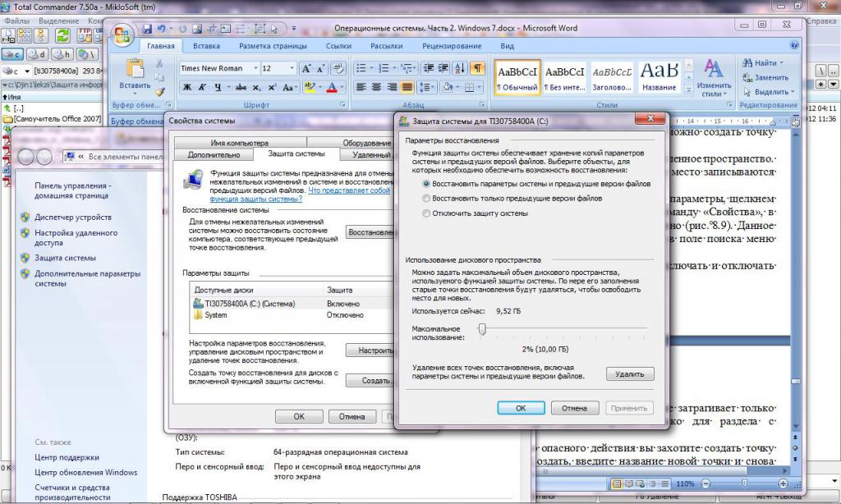Switch to drive d in Total Commander
Image resolution: width=841 pixels, height=504 pixels.
pyautogui.click(x=38, y=54)
